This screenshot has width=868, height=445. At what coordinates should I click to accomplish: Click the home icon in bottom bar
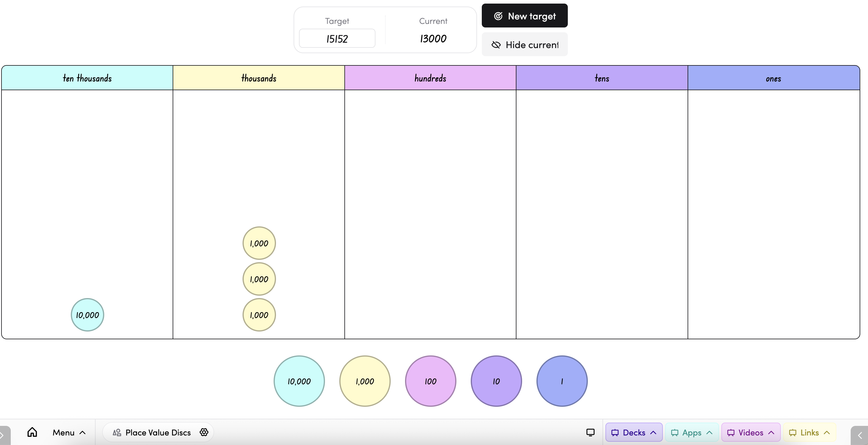32,432
